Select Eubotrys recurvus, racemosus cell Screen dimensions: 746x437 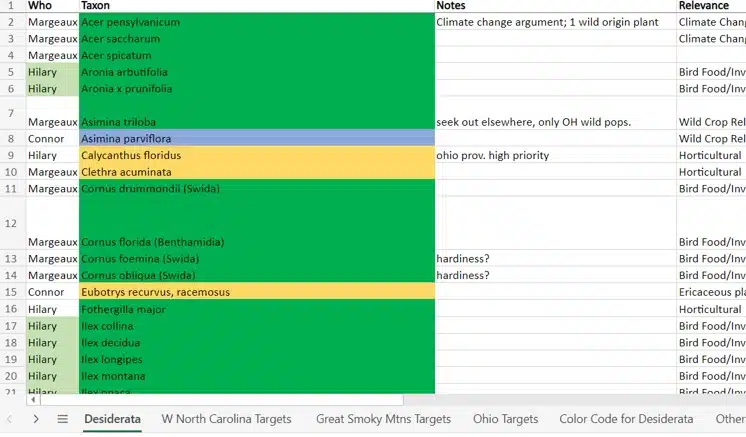[x=257, y=292]
